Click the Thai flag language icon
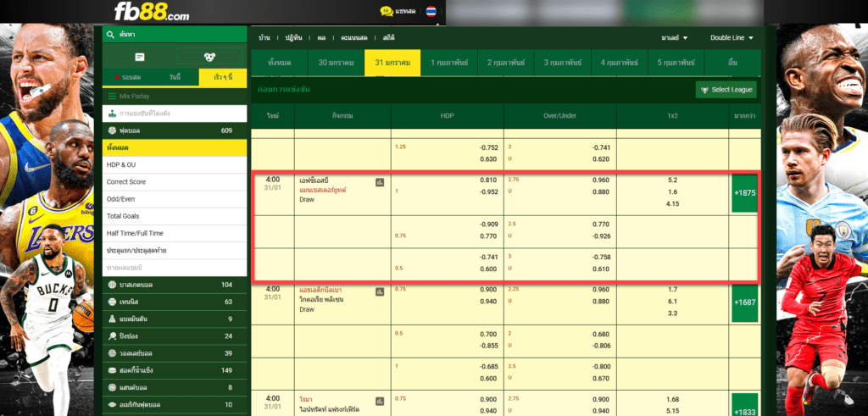The height and width of the screenshot is (416, 868). coord(431,12)
